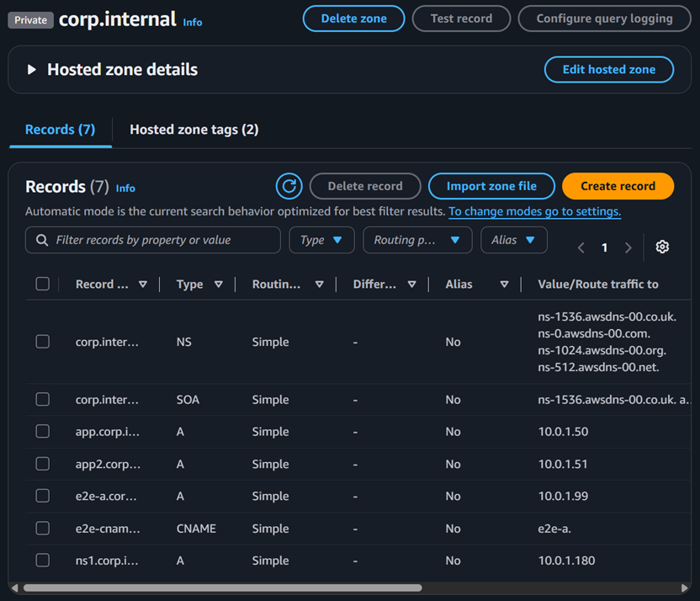Click Value/Route traffic to column header
The width and height of the screenshot is (700, 601).
pyautogui.click(x=597, y=285)
